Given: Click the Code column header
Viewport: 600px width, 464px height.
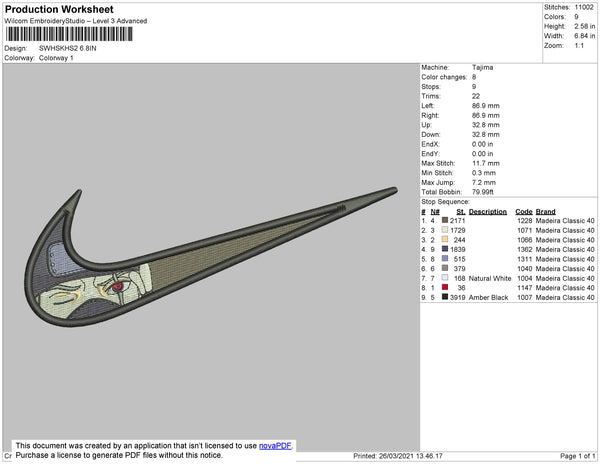Looking at the screenshot, I should tap(524, 212).
